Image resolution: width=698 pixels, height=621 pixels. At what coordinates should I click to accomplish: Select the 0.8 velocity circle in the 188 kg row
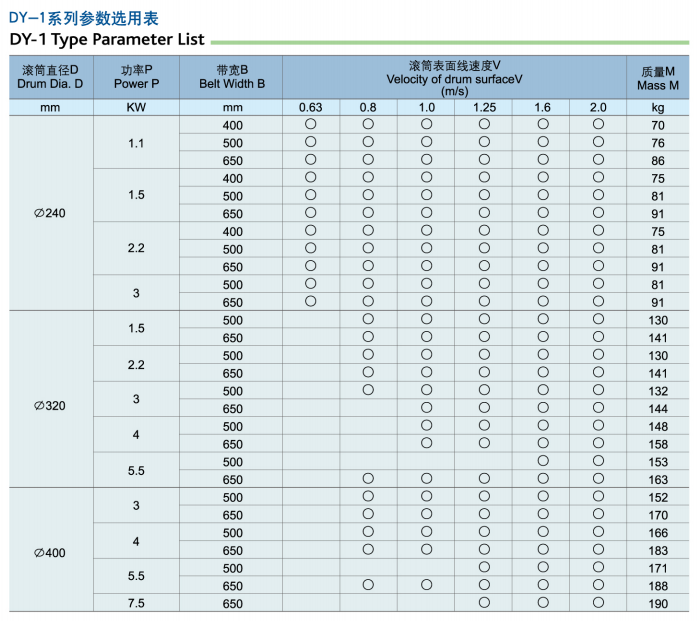pos(368,585)
